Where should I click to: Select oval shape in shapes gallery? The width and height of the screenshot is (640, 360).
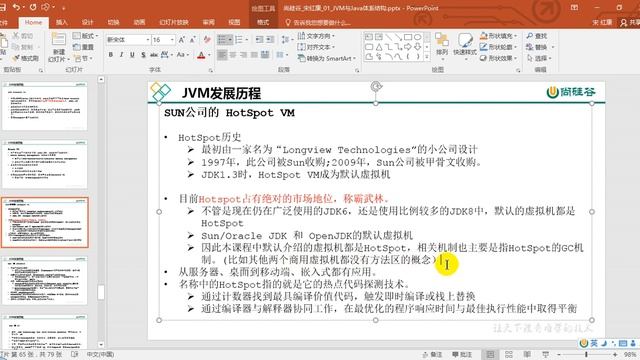[418, 37]
